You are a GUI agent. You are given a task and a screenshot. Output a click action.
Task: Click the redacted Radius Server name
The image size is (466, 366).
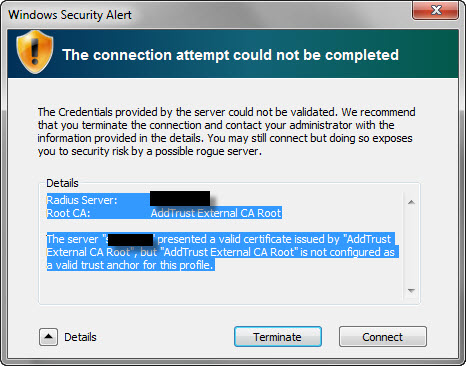pyautogui.click(x=180, y=198)
